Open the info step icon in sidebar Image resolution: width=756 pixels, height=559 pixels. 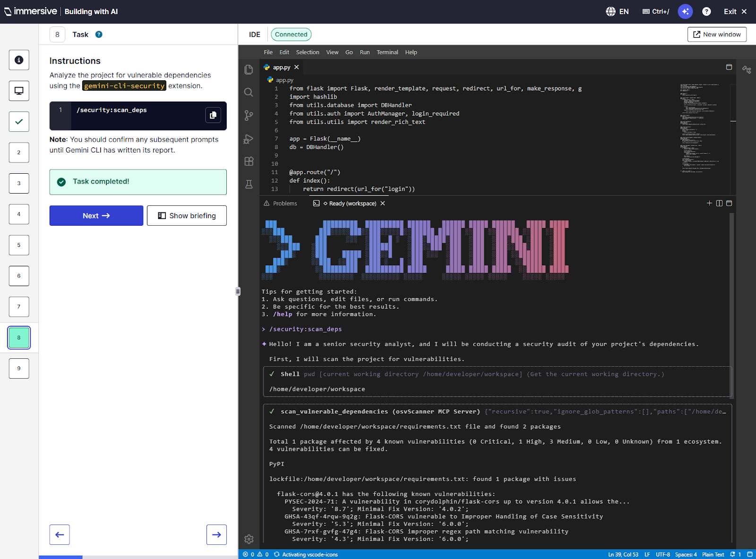click(19, 60)
